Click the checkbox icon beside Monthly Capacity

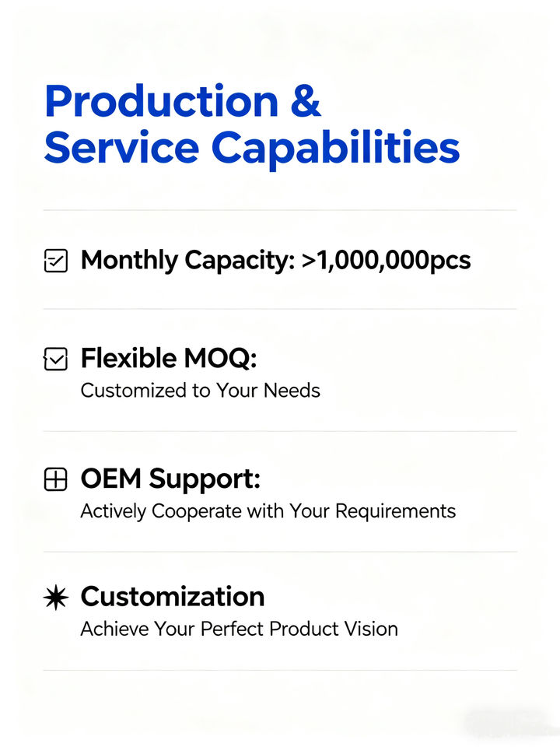[55, 261]
